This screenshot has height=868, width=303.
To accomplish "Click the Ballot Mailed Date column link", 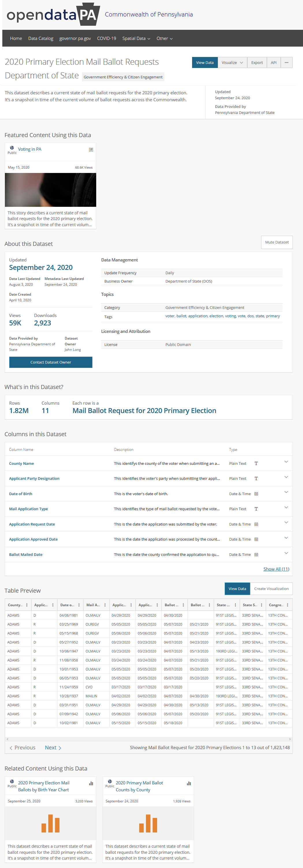I will 26,555.
